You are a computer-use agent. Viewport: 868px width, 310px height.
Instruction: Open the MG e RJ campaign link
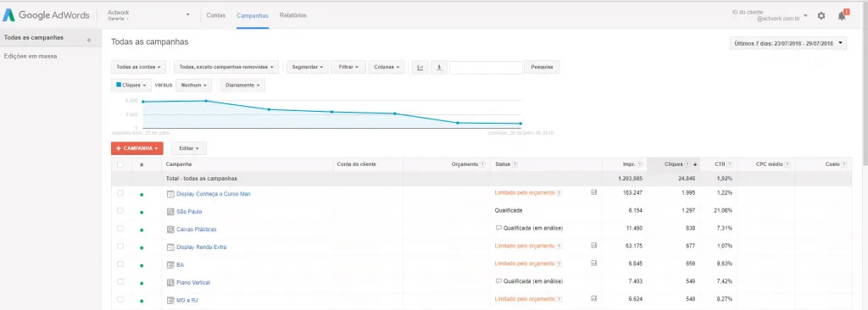coord(187,300)
